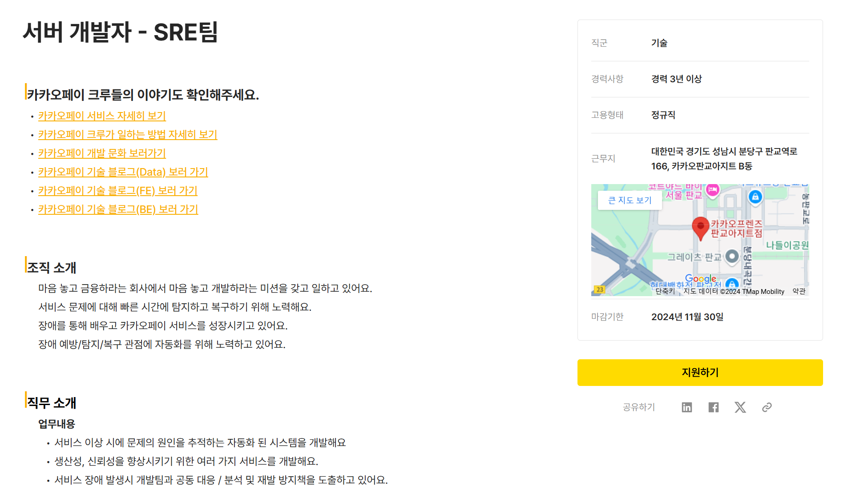Click 기술 블로그(BE) 보러 가기 link
Image resolution: width=868 pixels, height=498 pixels.
tap(118, 209)
